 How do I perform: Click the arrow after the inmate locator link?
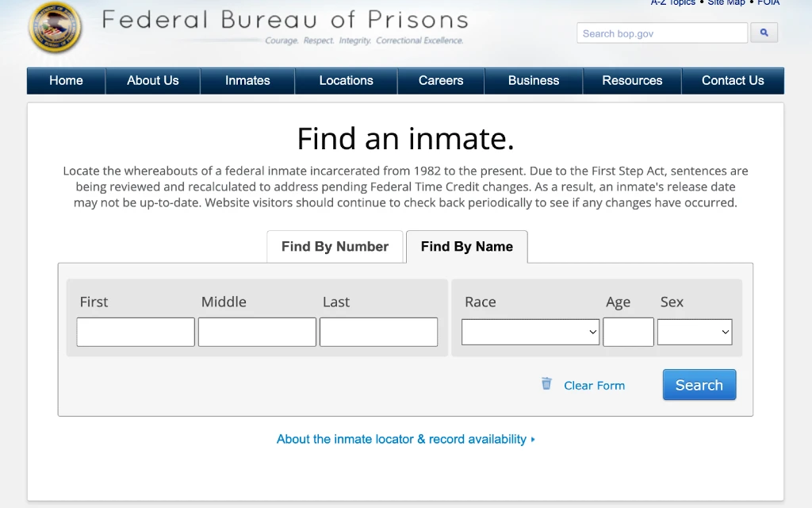(x=533, y=440)
